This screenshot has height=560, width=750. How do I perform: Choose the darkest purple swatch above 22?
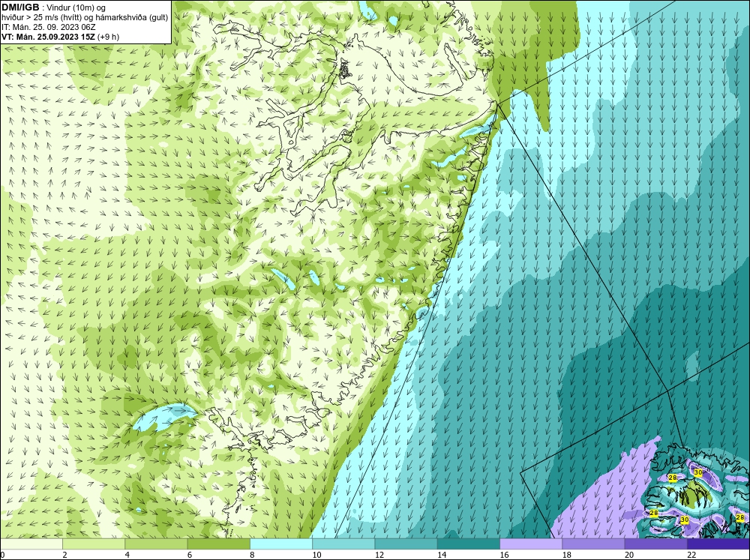click(x=718, y=544)
